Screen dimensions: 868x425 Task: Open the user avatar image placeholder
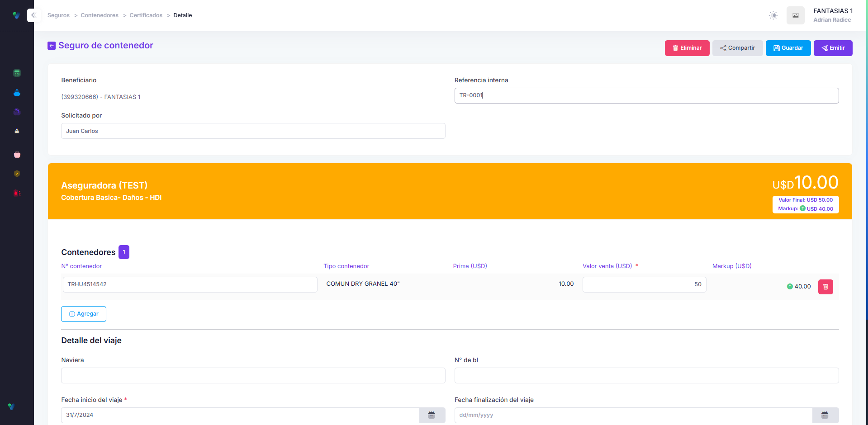[795, 15]
